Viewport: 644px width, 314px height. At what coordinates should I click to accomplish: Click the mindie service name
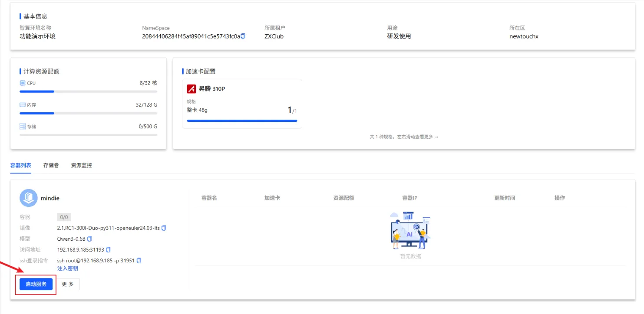pos(50,198)
